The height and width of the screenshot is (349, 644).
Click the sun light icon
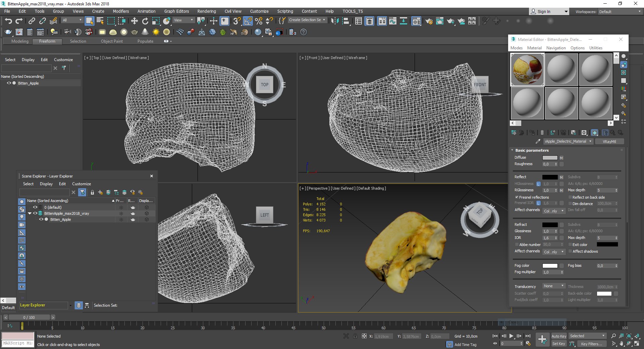click(x=156, y=32)
